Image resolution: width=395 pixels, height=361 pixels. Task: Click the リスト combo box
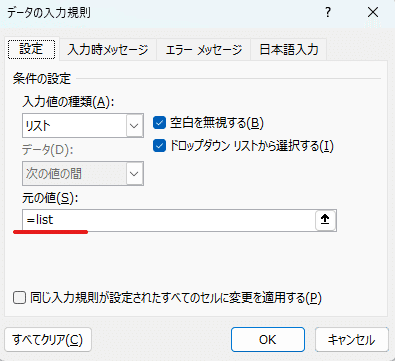point(83,126)
